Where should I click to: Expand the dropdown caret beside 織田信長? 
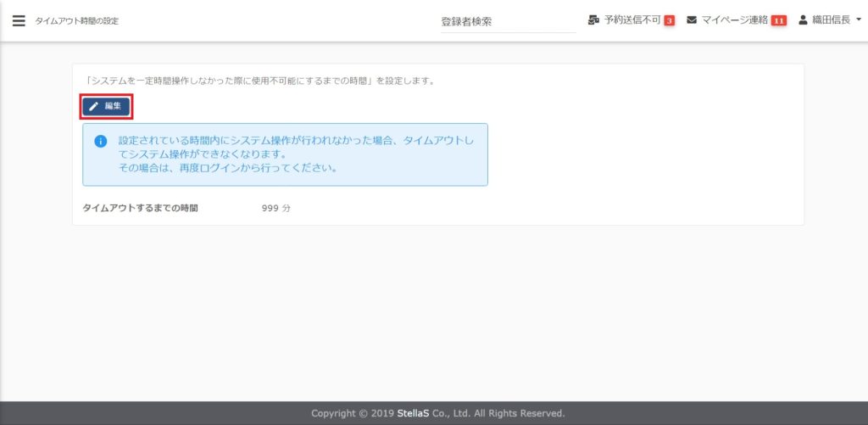click(x=859, y=20)
